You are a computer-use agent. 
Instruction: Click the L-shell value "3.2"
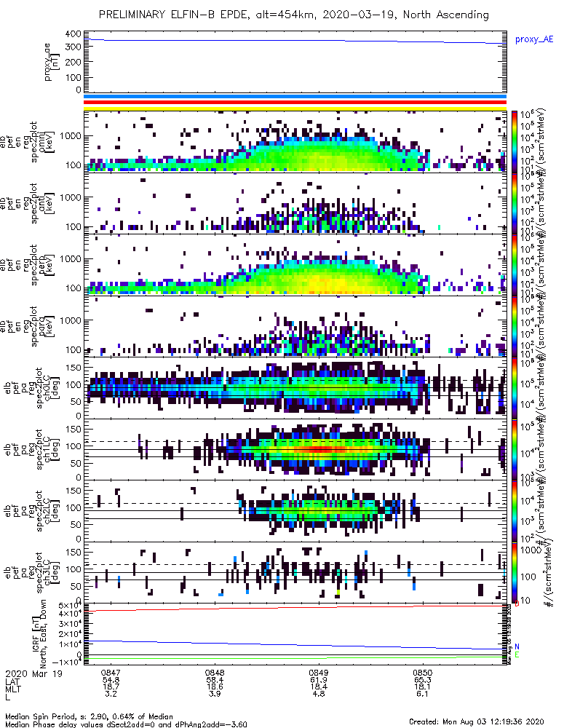tap(111, 694)
